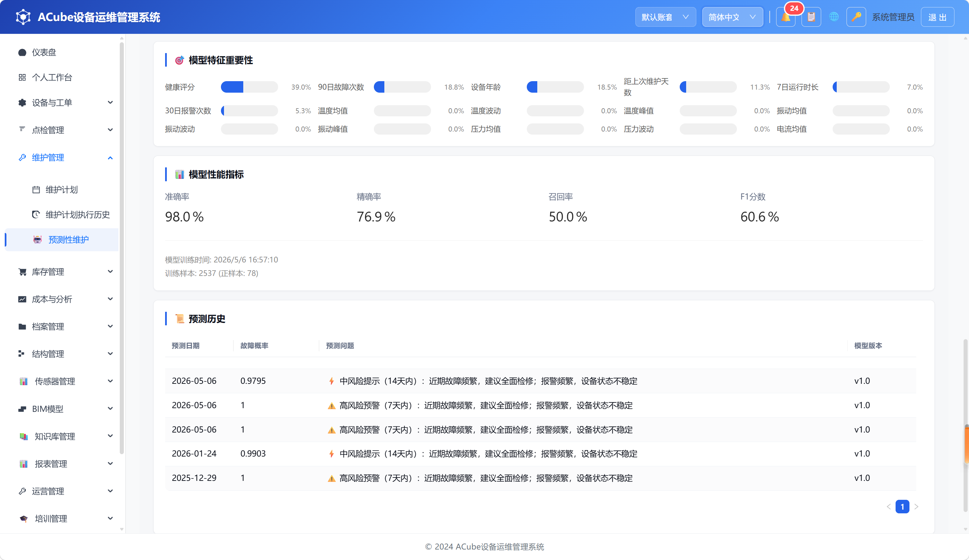
Task: Click the sidebar vertical scrollbar
Action: click(122, 248)
